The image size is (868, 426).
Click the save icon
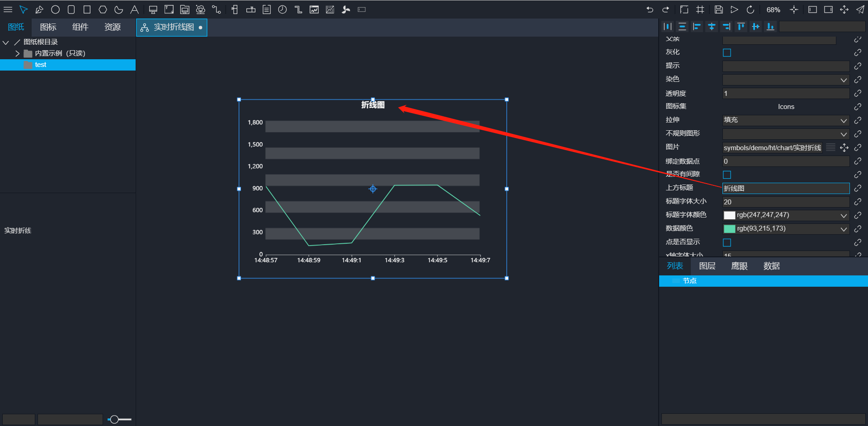click(x=718, y=9)
